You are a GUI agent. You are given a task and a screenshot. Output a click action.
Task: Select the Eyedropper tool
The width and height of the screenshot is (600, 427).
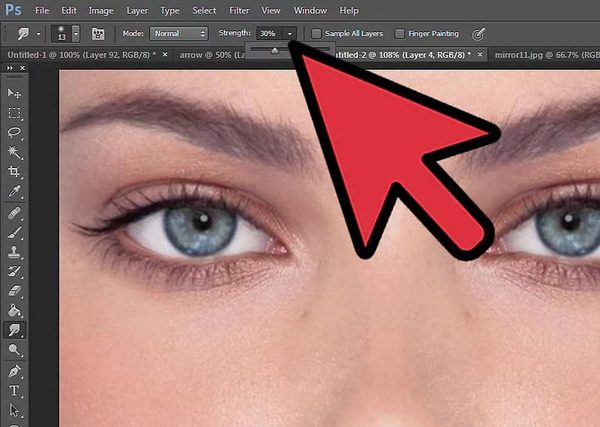coord(14,191)
